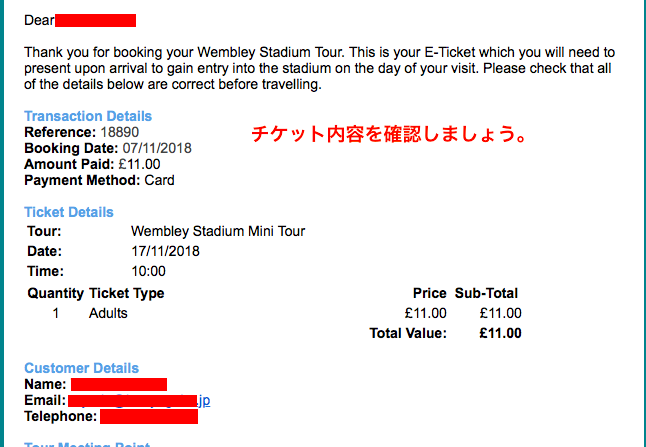The width and height of the screenshot is (646, 447).
Task: Click the Ticket Type column header
Action: (127, 293)
